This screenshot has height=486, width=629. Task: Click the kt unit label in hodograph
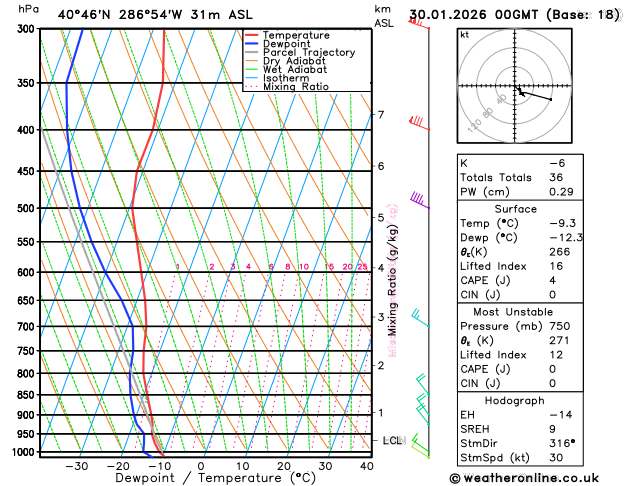click(464, 35)
